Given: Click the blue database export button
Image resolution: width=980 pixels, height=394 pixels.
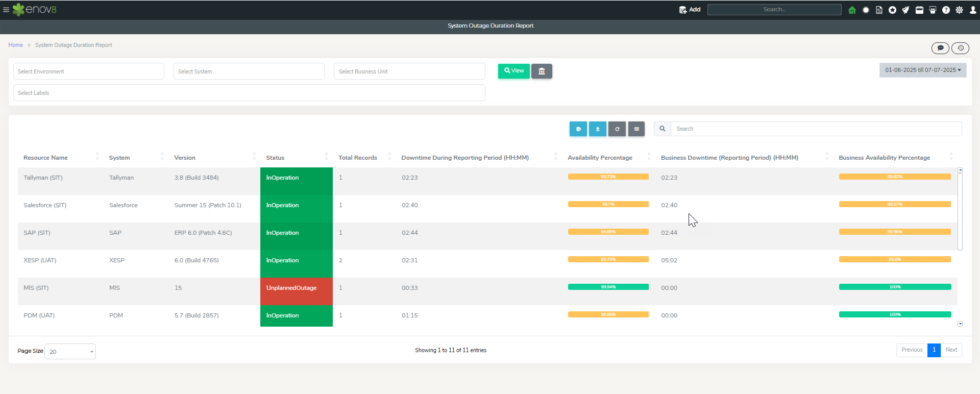Looking at the screenshot, I should (578, 129).
